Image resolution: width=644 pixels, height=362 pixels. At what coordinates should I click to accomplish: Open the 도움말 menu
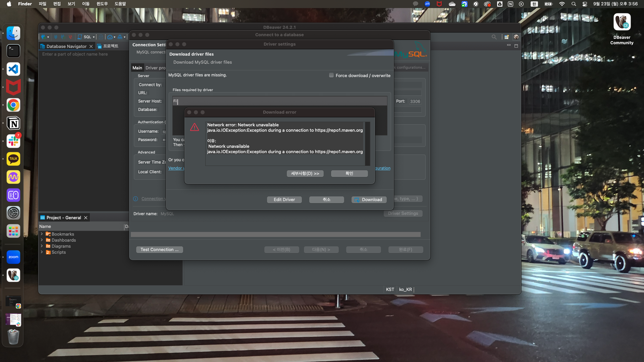(x=120, y=4)
